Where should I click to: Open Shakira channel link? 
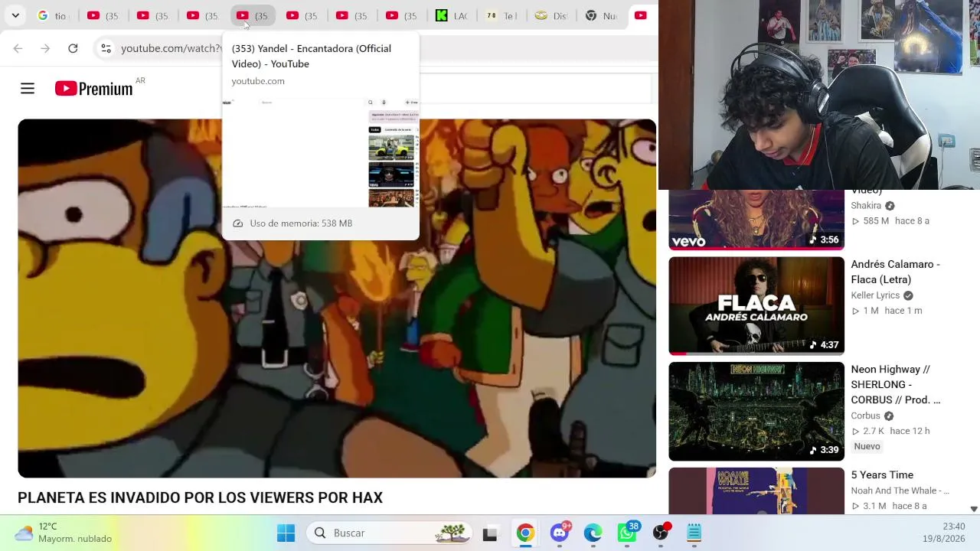click(x=866, y=205)
